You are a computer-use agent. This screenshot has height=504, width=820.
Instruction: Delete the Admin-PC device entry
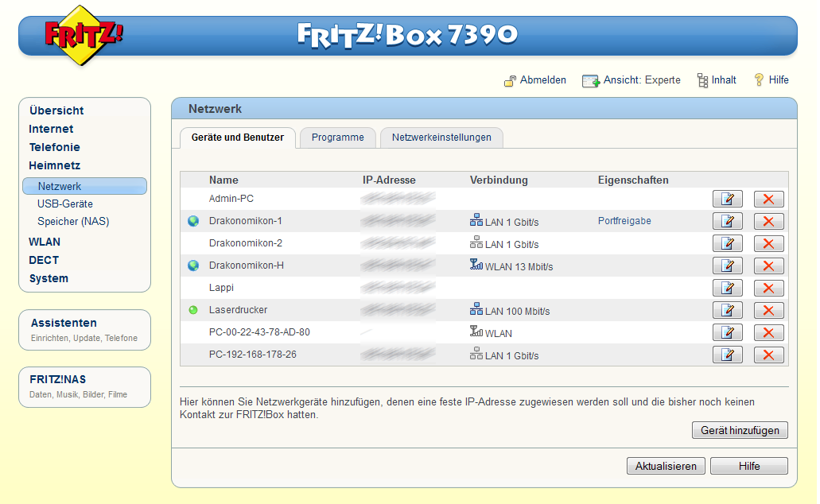[769, 200]
